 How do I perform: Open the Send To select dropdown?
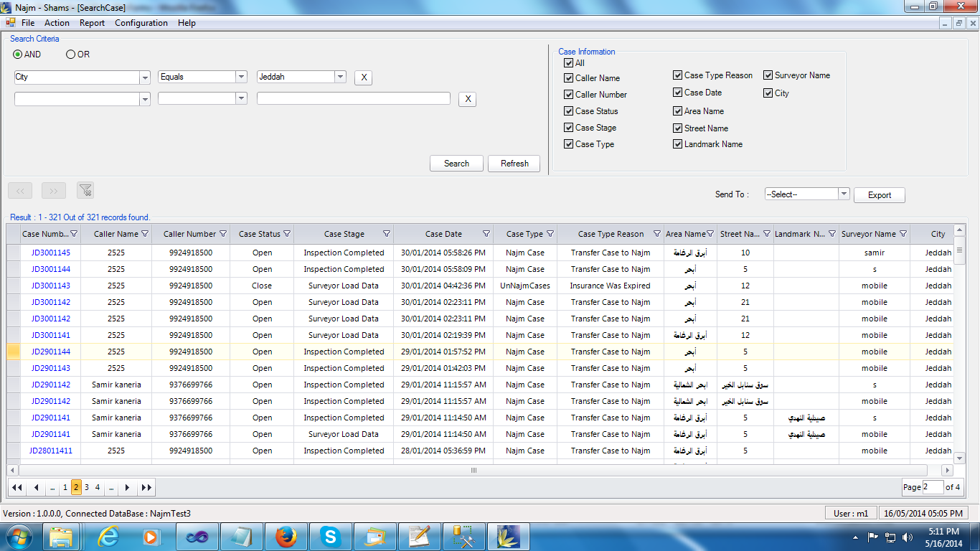point(844,194)
